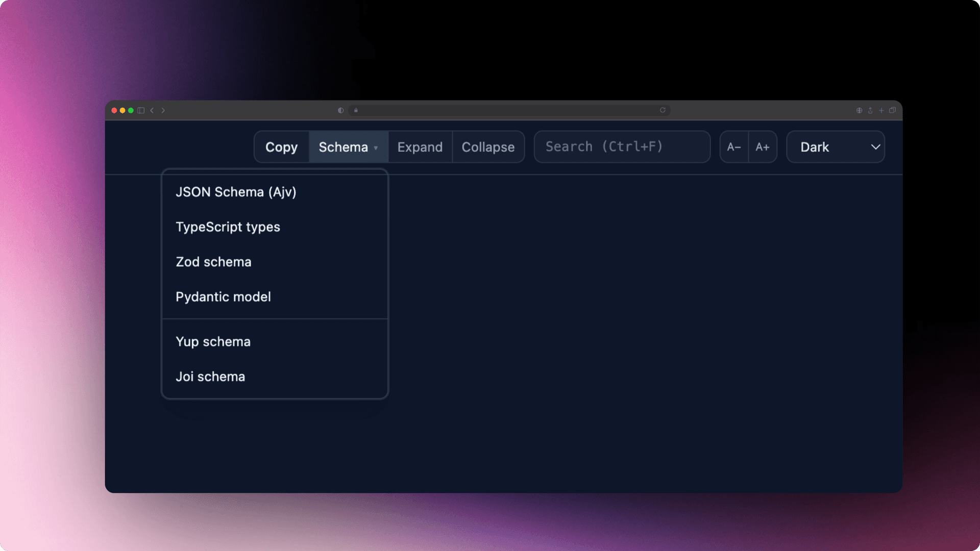Decrease font size with A-
Screen dimensions: 980x551
tap(733, 146)
